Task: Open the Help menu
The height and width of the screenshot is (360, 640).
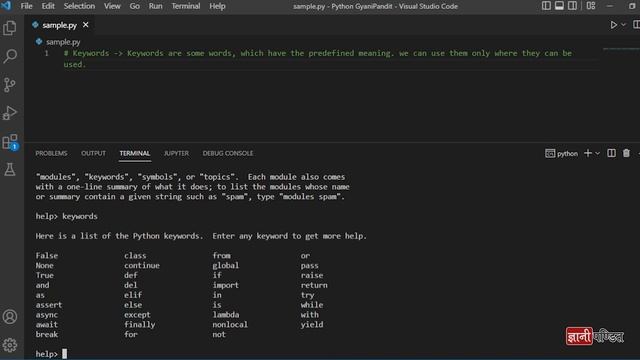Action: [x=217, y=6]
